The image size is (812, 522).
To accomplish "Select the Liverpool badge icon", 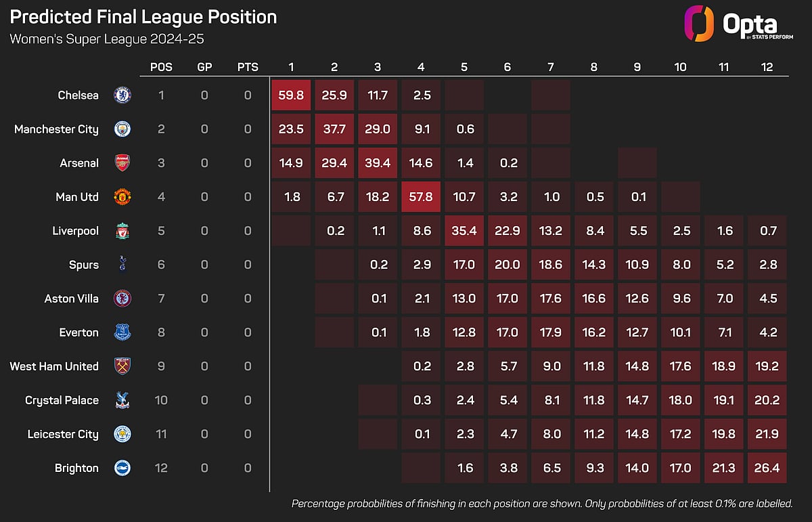I will (x=122, y=231).
